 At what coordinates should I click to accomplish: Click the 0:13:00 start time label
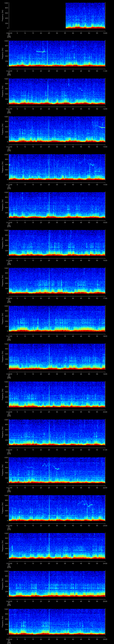(x=9, y=184)
